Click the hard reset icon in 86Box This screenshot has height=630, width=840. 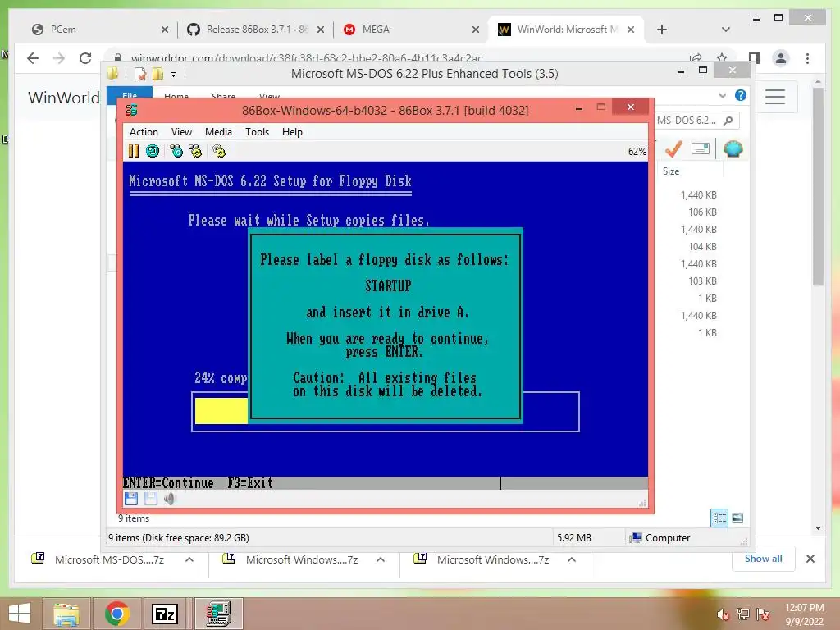point(153,151)
